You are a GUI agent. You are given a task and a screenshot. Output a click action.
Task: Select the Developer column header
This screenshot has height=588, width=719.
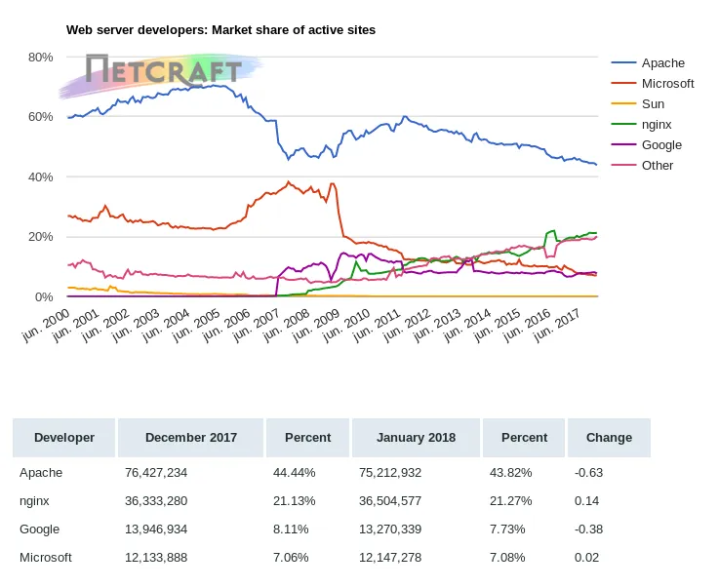pos(64,438)
